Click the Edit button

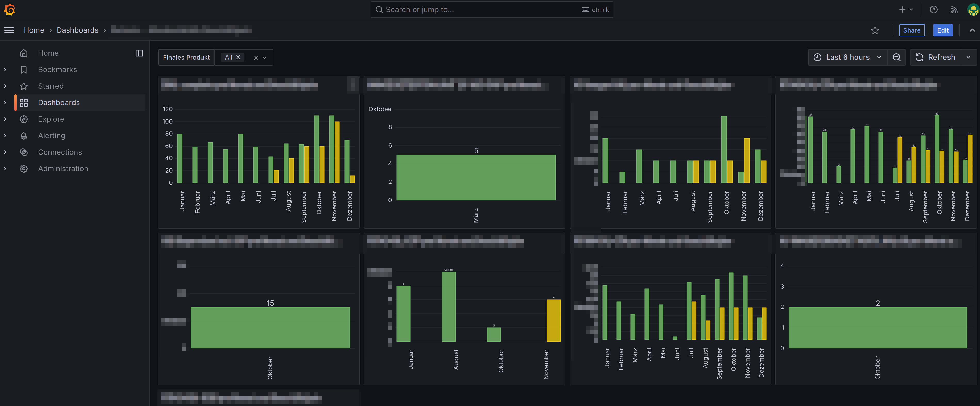(943, 30)
